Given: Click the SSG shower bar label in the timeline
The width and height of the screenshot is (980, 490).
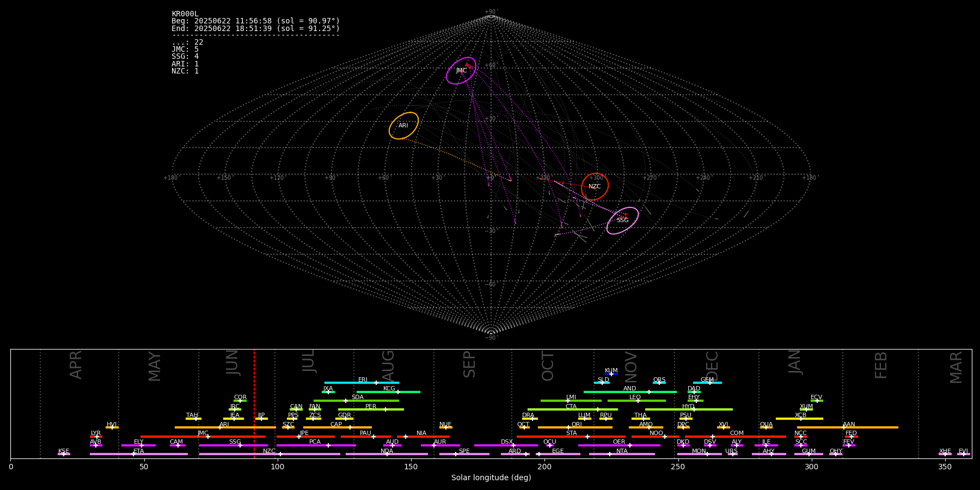Looking at the screenshot, I should [x=235, y=442].
